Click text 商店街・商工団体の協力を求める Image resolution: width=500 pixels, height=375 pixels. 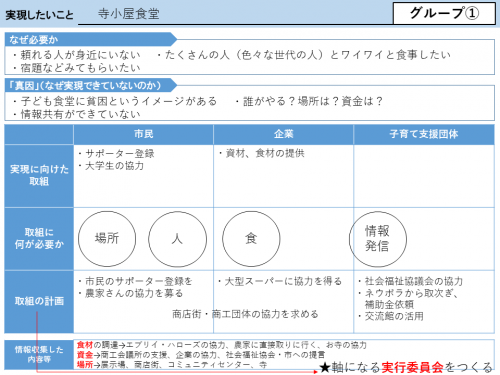tap(245, 314)
